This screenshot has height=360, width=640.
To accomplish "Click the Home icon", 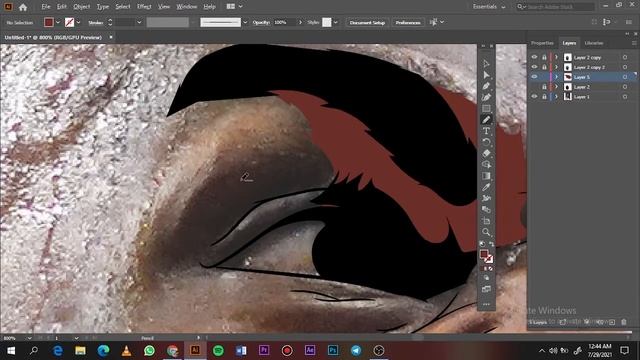I will pyautogui.click(x=23, y=7).
